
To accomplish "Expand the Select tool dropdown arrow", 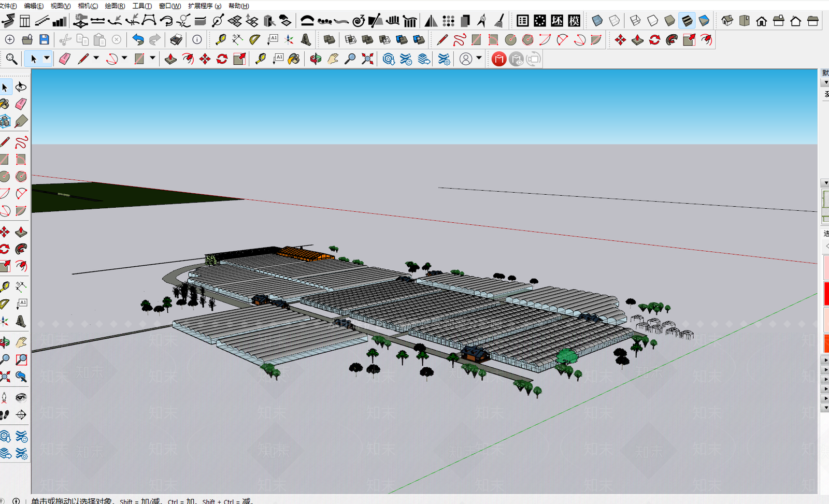I will [x=47, y=59].
